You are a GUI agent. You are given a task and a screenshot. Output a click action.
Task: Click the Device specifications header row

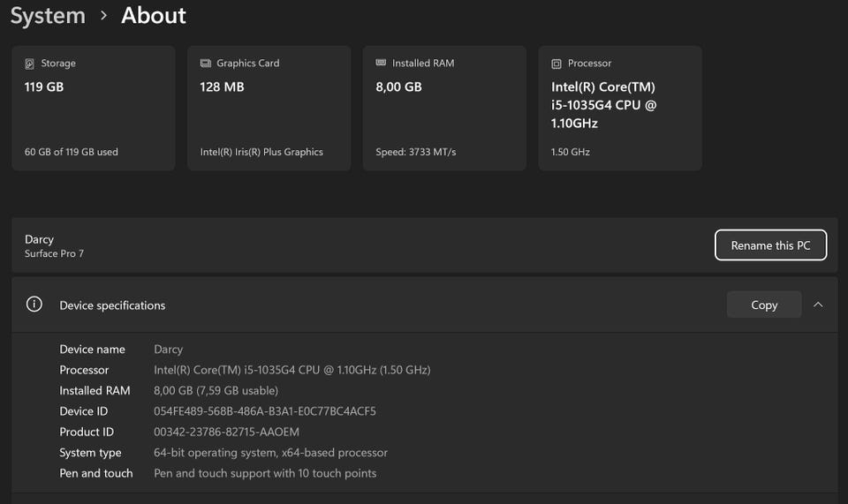click(353, 305)
